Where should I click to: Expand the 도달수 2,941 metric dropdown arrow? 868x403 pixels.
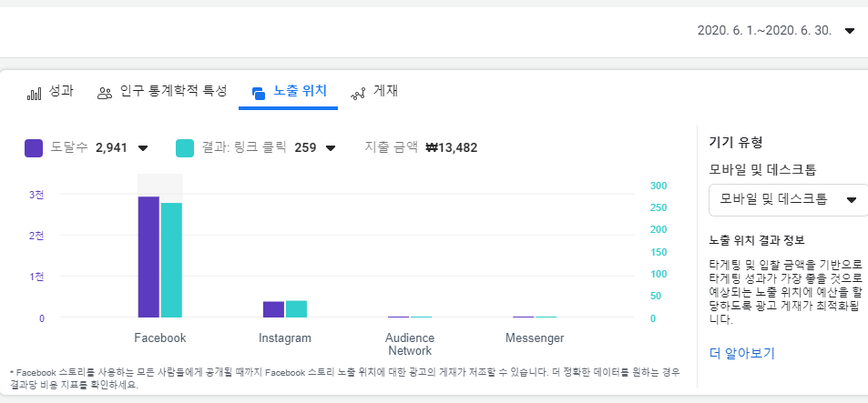(143, 148)
